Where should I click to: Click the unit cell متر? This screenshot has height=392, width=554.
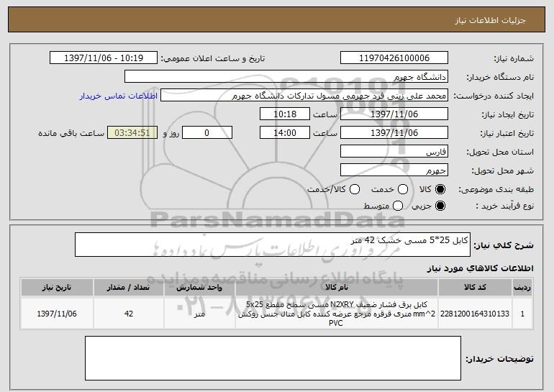(x=199, y=314)
